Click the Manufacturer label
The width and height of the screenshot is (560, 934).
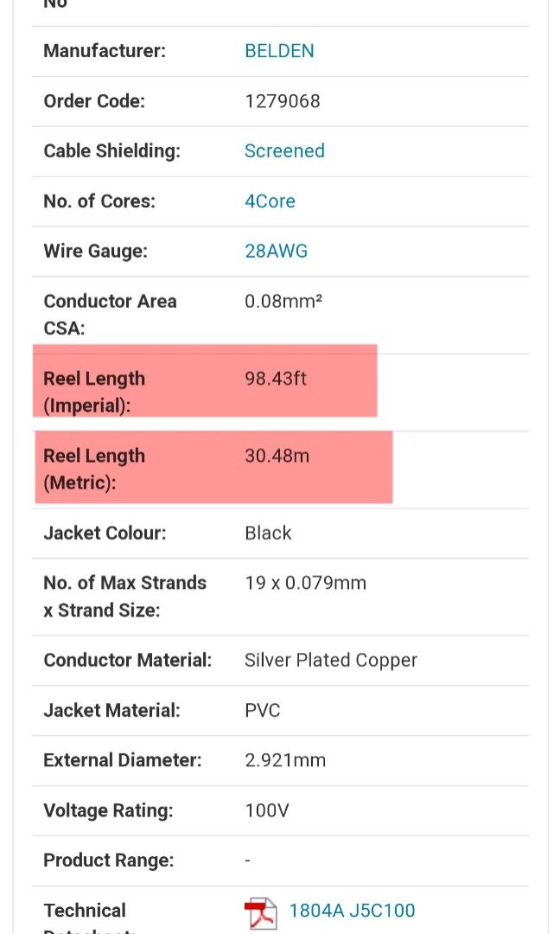point(104,51)
